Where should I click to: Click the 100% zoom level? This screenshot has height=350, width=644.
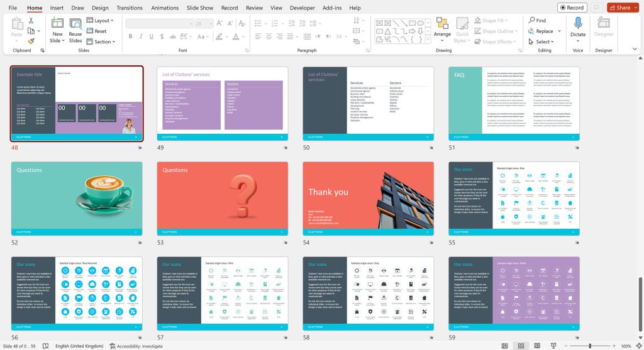(626, 346)
